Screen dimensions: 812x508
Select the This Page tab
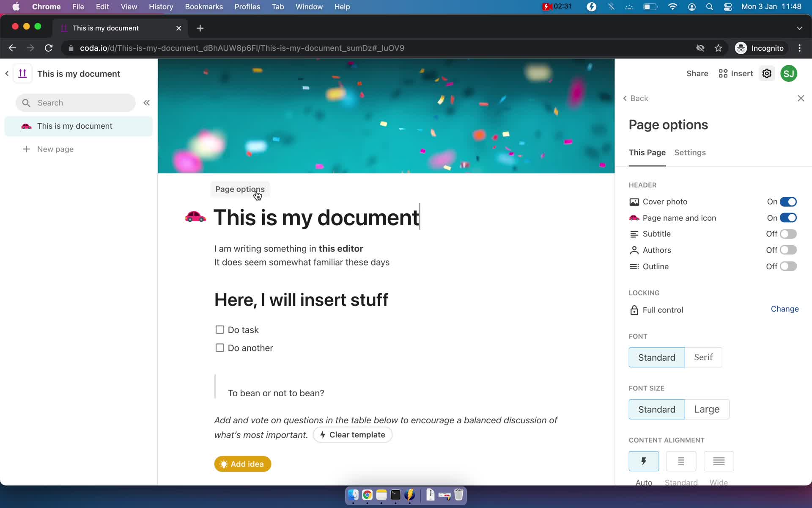coord(647,153)
